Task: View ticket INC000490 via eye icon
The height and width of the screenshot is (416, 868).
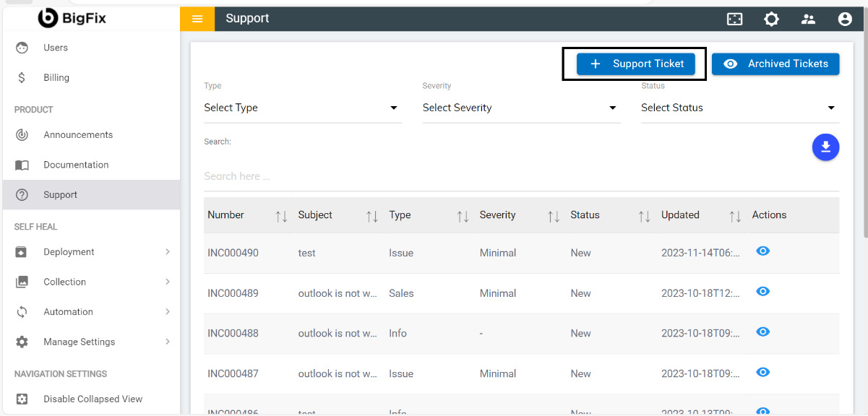Action: (762, 251)
